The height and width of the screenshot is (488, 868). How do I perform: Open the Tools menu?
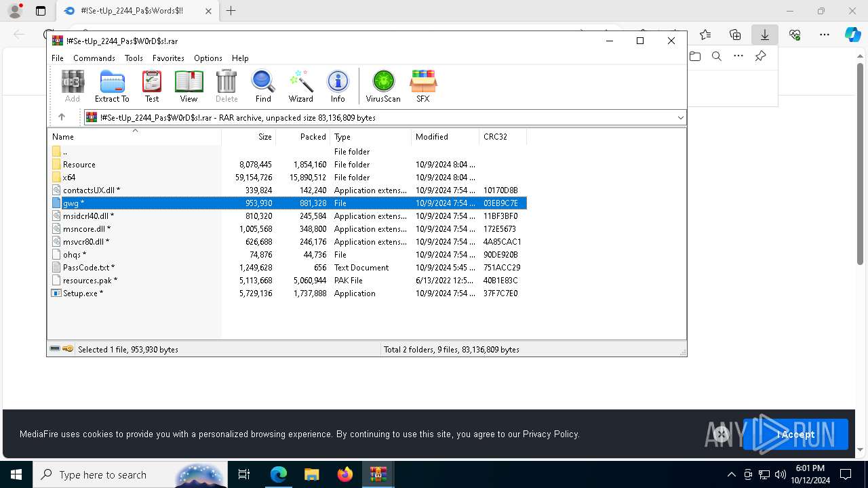click(134, 58)
